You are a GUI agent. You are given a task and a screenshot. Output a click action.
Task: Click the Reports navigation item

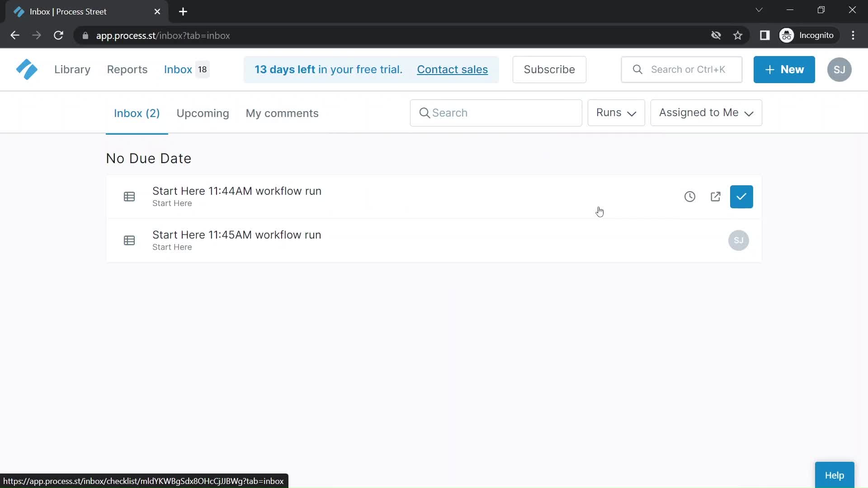point(127,70)
